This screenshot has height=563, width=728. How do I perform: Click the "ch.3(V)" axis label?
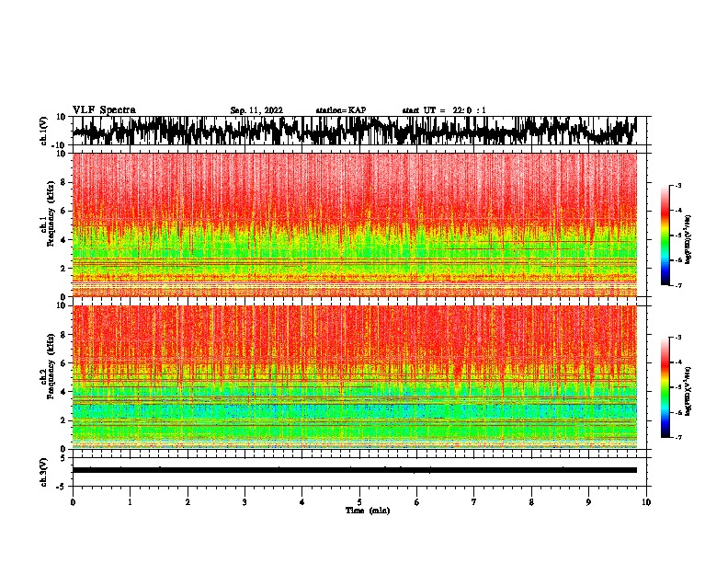click(x=44, y=472)
